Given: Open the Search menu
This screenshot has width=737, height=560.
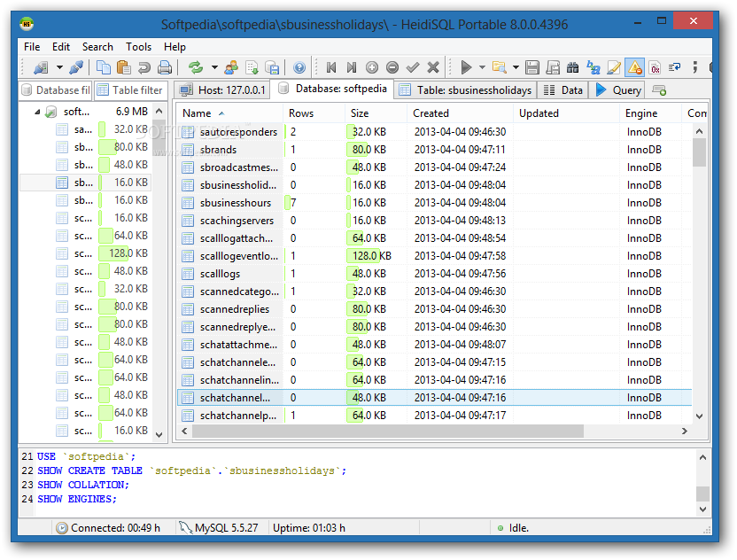Looking at the screenshot, I should pyautogui.click(x=97, y=47).
